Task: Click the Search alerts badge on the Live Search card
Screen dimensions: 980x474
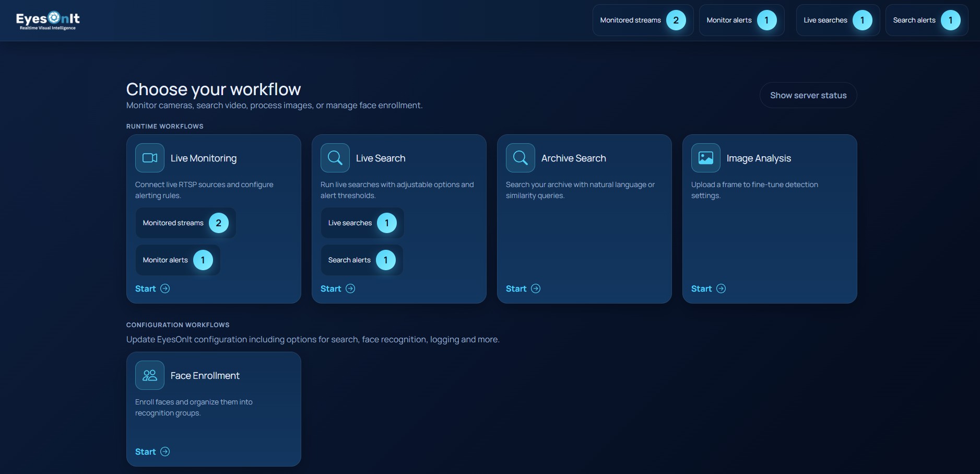Action: tap(361, 260)
